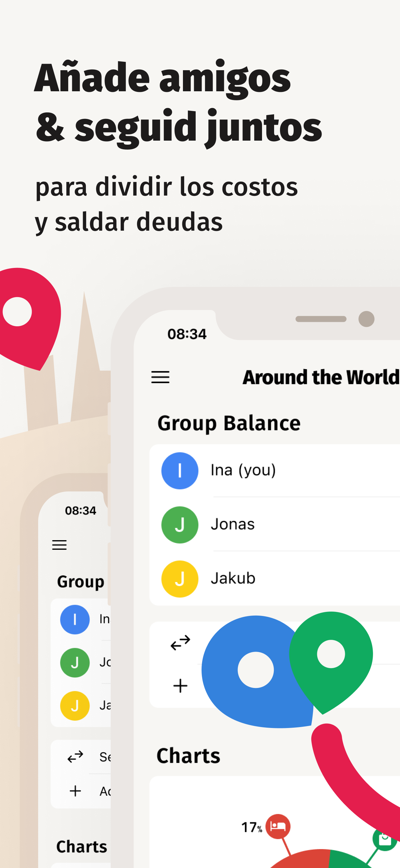Tap the settle-up arrows icon in the front phone
The height and width of the screenshot is (868, 400).
pos(180,643)
